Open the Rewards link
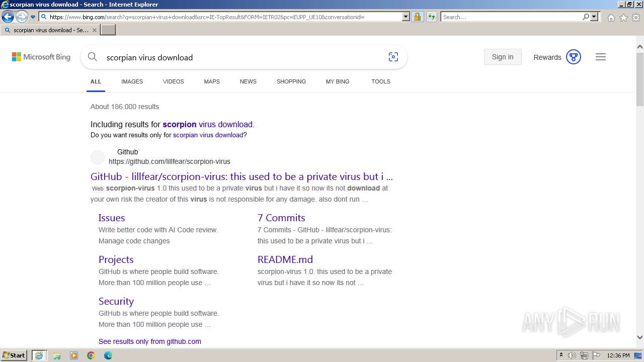644x362 pixels. click(x=547, y=57)
